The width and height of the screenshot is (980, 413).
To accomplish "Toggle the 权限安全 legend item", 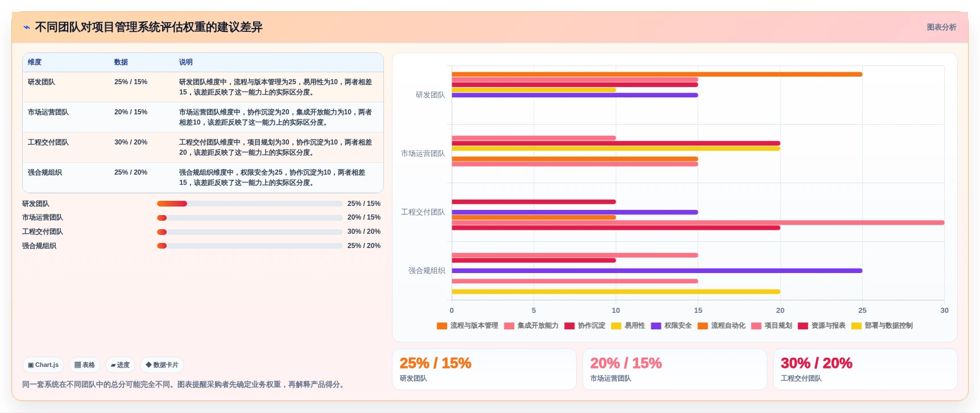I will click(671, 326).
